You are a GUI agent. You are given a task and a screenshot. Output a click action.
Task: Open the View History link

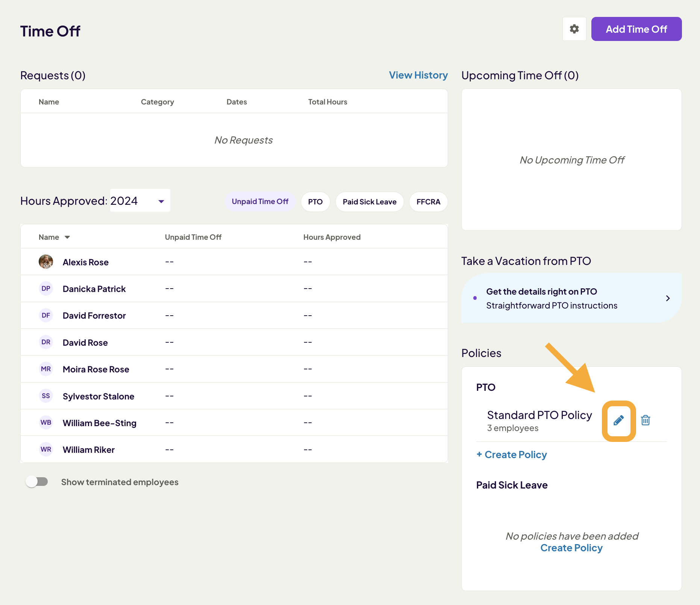[x=418, y=75]
